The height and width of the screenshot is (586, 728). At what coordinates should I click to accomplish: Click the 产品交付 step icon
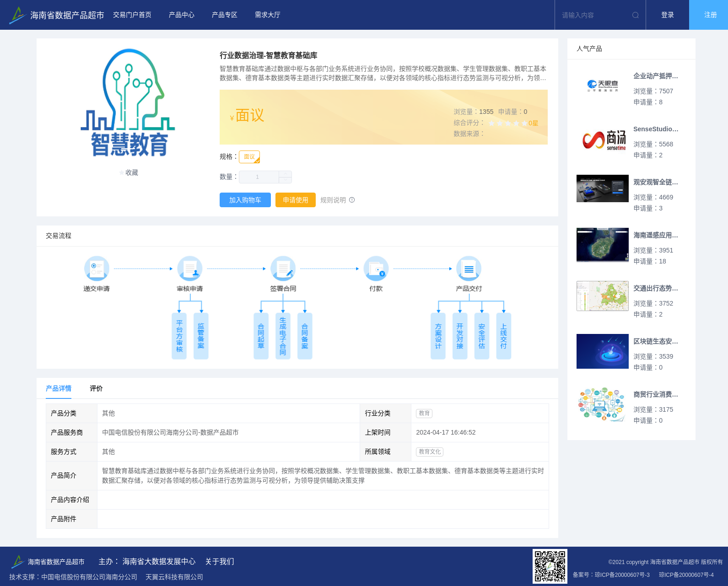click(x=469, y=269)
